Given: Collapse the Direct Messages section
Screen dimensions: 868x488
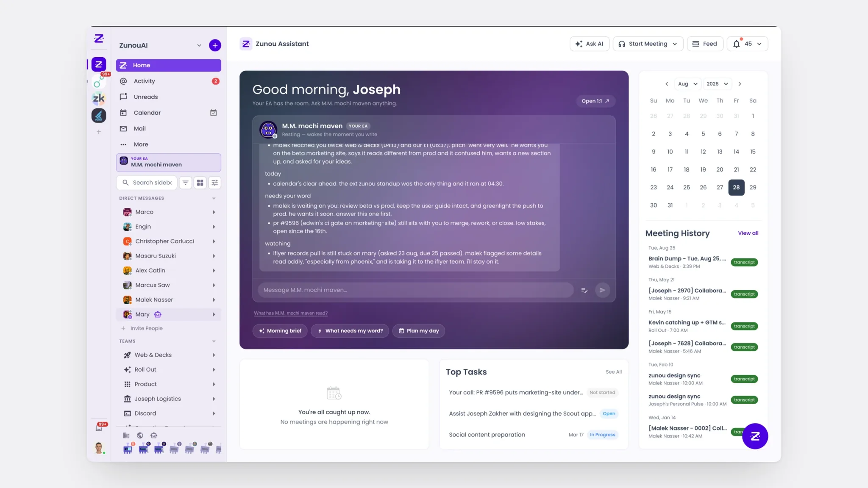Looking at the screenshot, I should tap(214, 198).
